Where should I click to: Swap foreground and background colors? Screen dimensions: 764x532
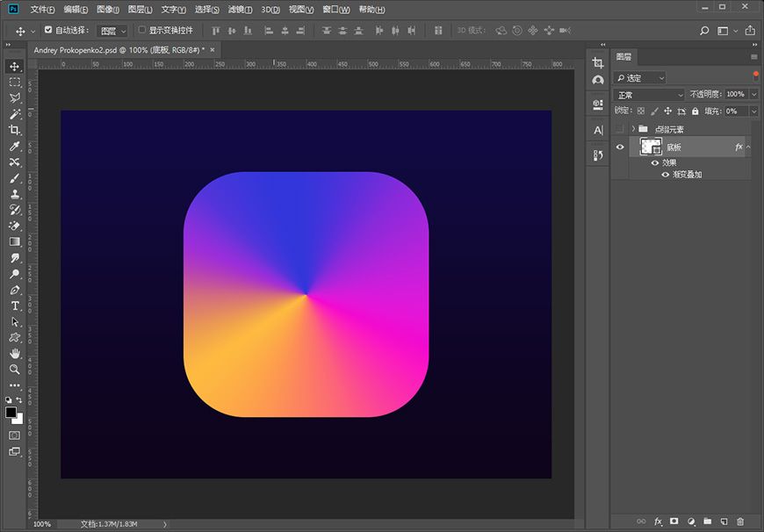point(19,400)
